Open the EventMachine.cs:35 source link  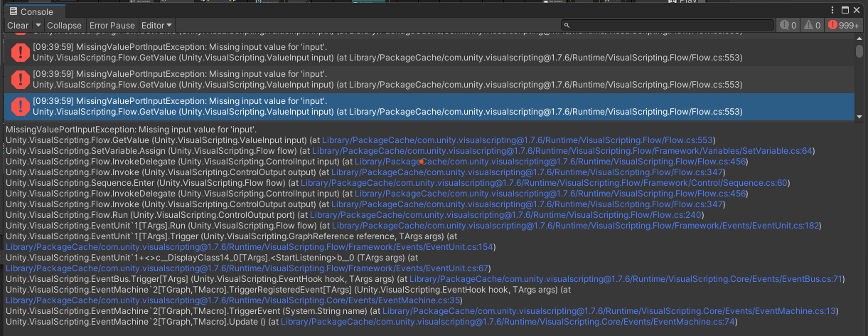click(x=233, y=300)
